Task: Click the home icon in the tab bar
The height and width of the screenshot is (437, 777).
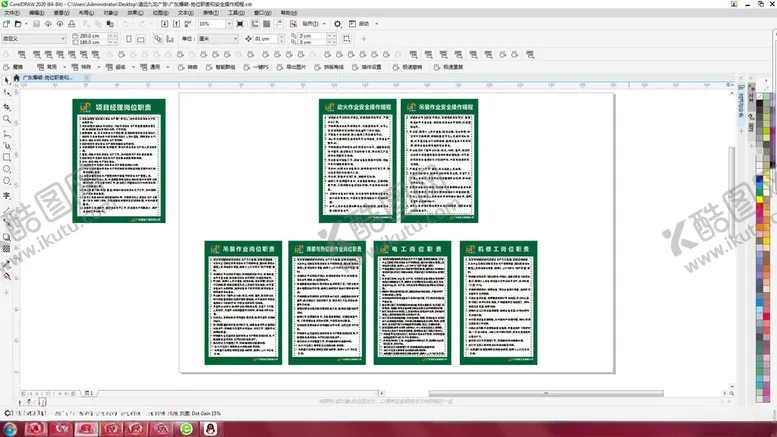Action: tap(16, 78)
